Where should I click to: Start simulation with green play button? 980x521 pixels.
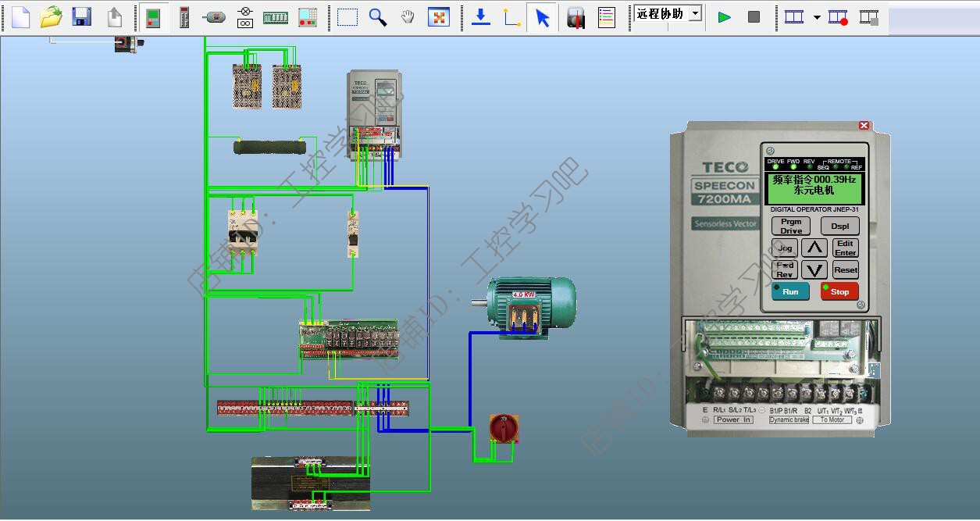click(725, 17)
